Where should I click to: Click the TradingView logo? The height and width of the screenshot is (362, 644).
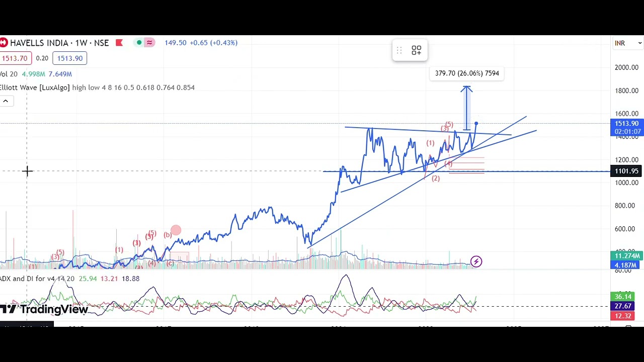[44, 309]
